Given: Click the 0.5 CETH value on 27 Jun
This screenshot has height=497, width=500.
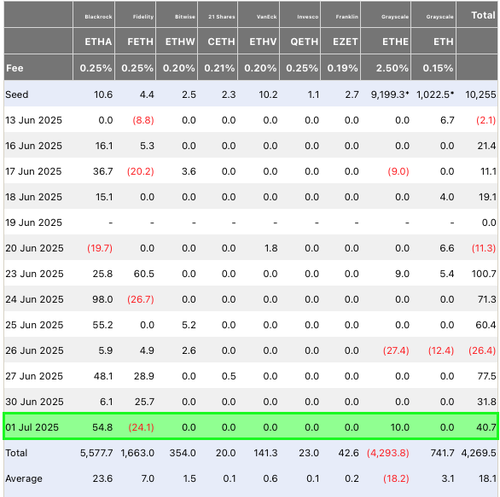Looking at the screenshot, I should [x=229, y=376].
